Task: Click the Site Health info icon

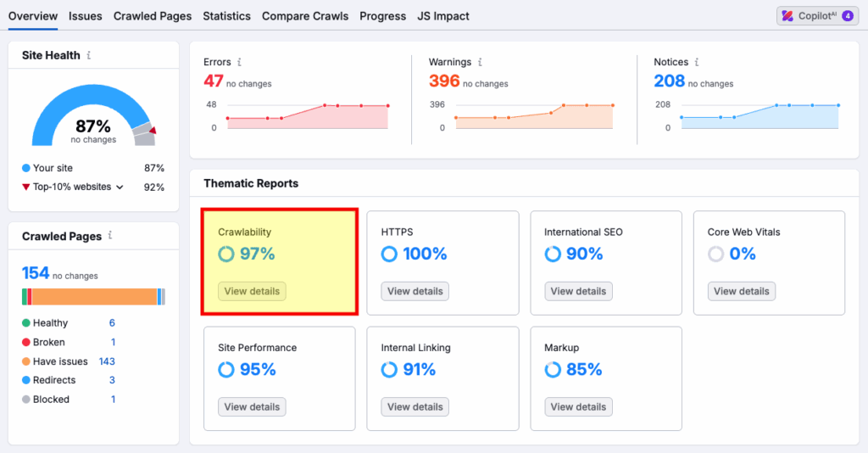Action: pyautogui.click(x=88, y=55)
